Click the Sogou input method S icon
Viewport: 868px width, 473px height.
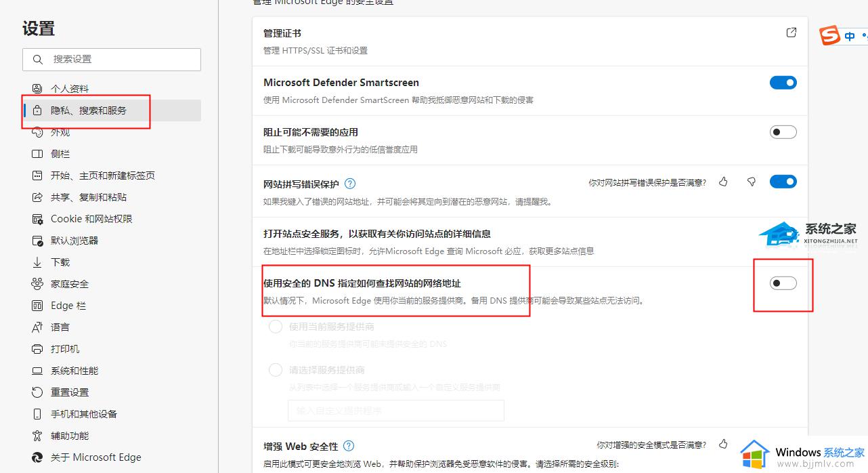pos(830,36)
